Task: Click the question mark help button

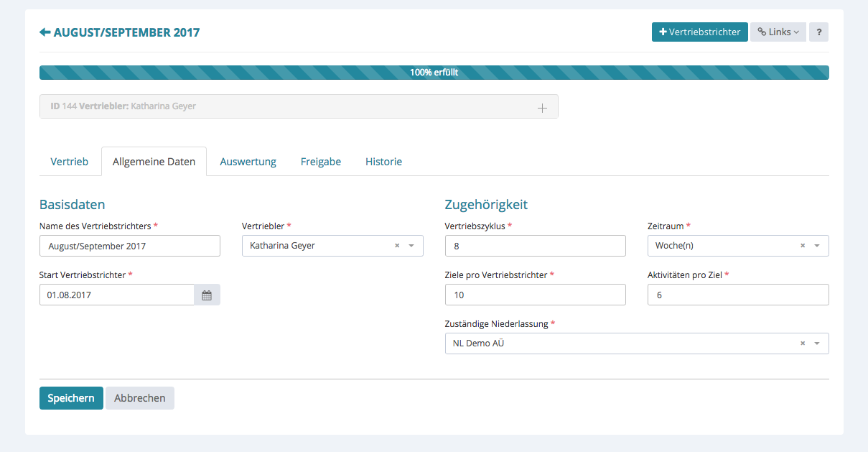Action: point(818,32)
